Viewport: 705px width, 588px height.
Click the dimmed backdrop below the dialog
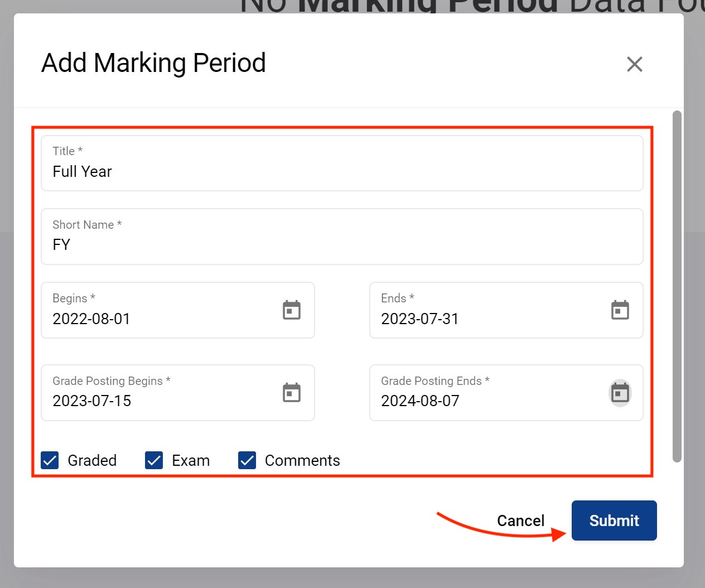tap(352, 579)
